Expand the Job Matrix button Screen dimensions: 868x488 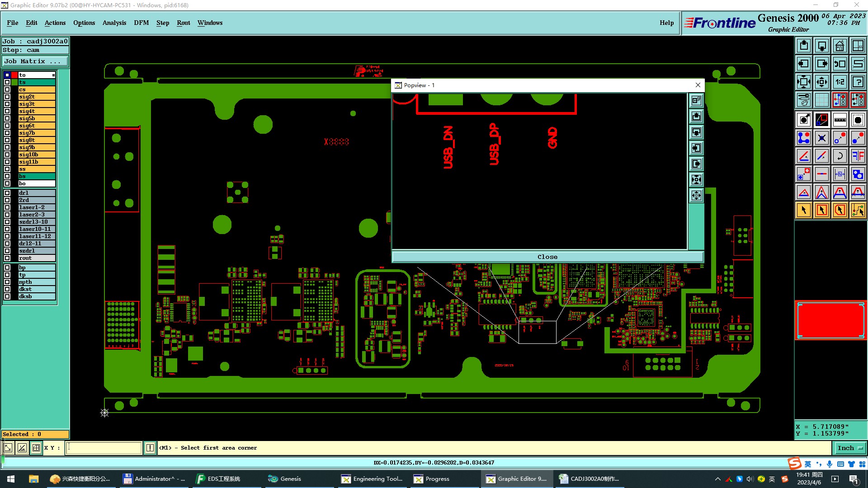click(x=35, y=61)
